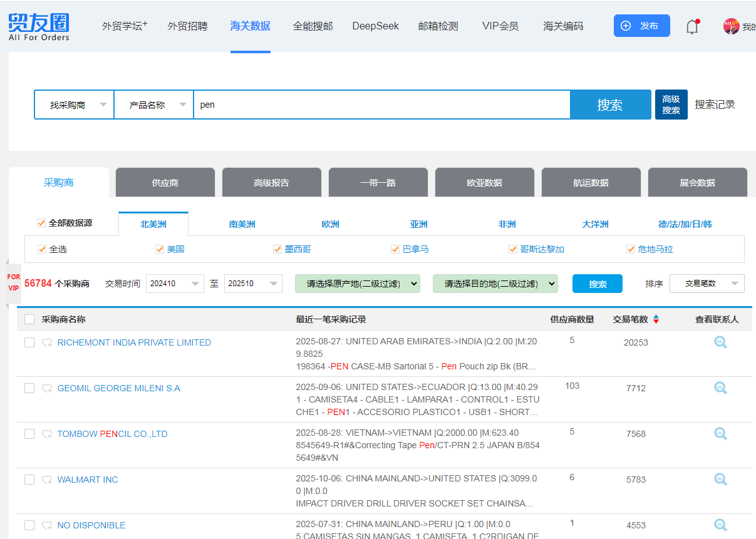Open the 排序 交易笔数 sort dropdown
756x539 pixels.
tap(707, 284)
